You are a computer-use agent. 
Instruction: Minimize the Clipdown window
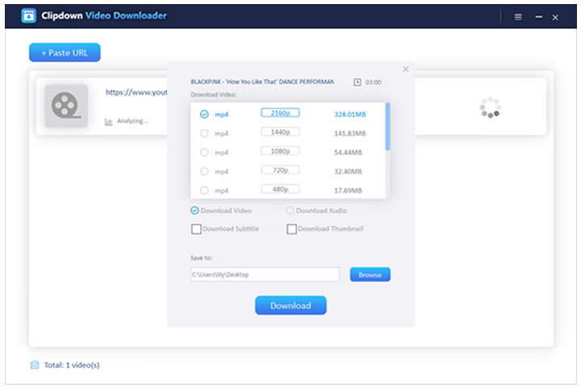coord(539,17)
